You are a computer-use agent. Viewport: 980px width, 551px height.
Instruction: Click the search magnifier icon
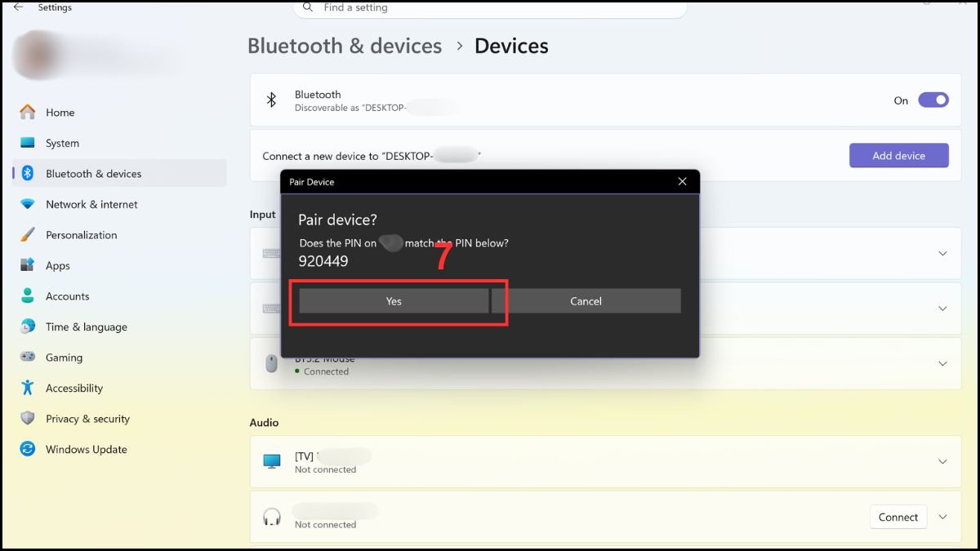point(308,7)
